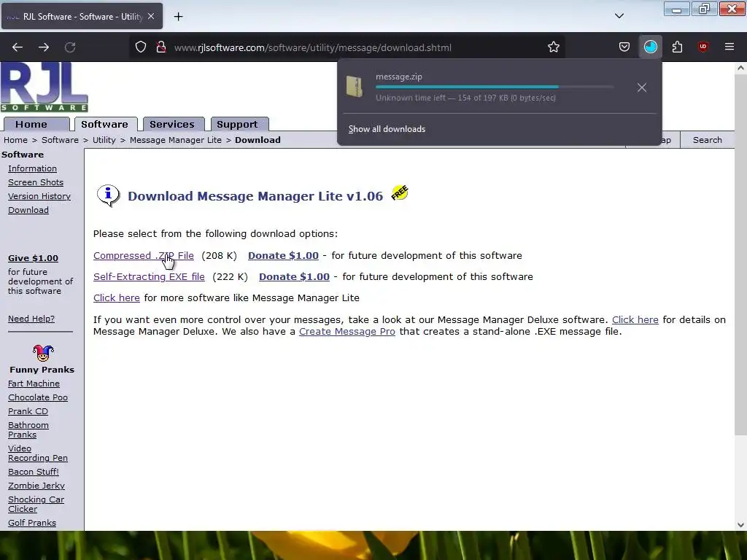Image resolution: width=747 pixels, height=560 pixels.
Task: Open the Services tab
Action: click(174, 124)
